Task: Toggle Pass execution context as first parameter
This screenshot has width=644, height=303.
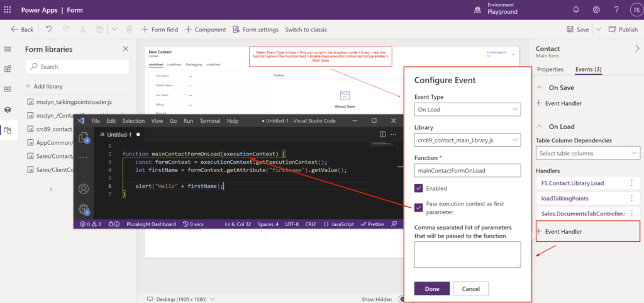Action: [x=418, y=208]
